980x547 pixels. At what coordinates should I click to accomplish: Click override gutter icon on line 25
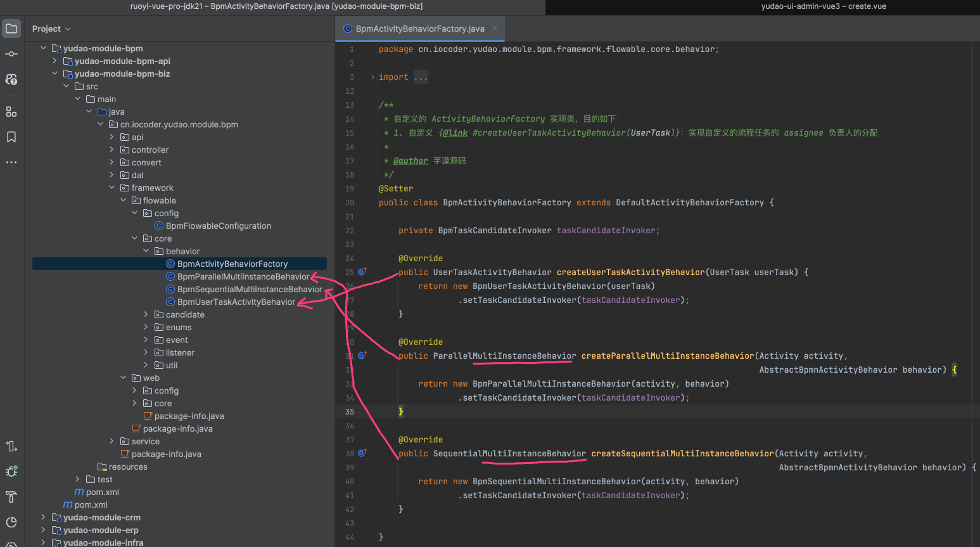[362, 272]
